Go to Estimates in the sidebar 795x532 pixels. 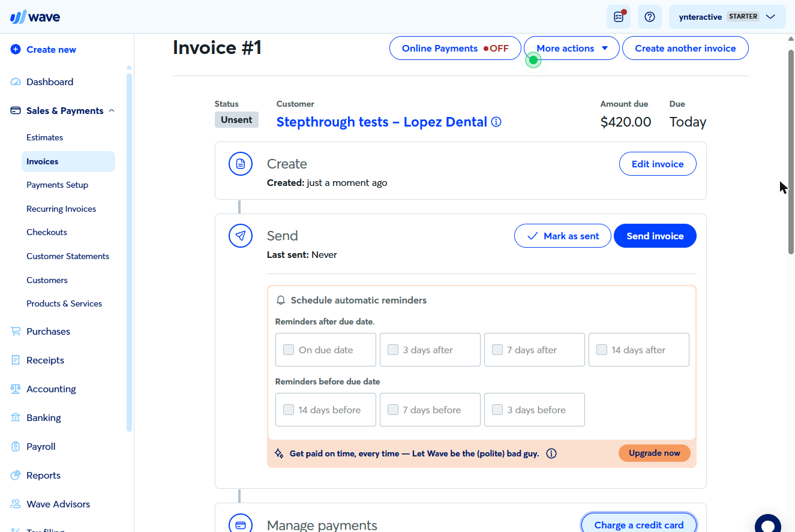45,137
